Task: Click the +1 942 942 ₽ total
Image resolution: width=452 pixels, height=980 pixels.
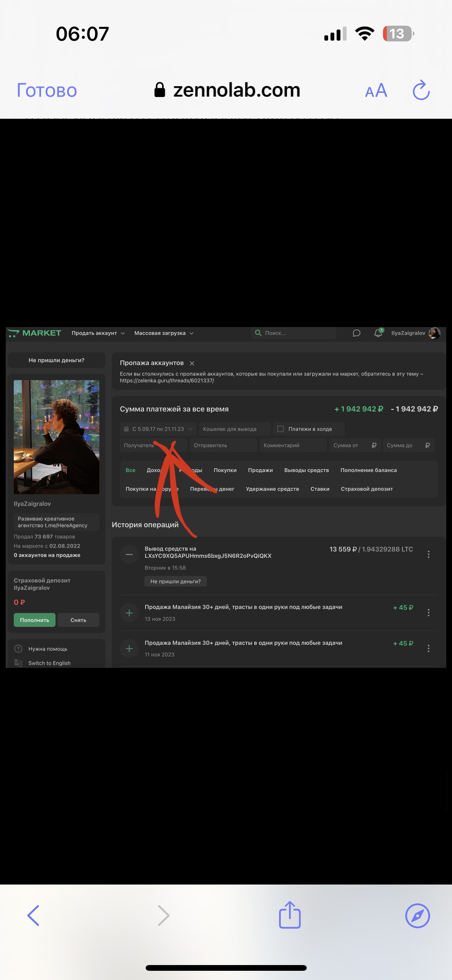Action: click(x=358, y=409)
